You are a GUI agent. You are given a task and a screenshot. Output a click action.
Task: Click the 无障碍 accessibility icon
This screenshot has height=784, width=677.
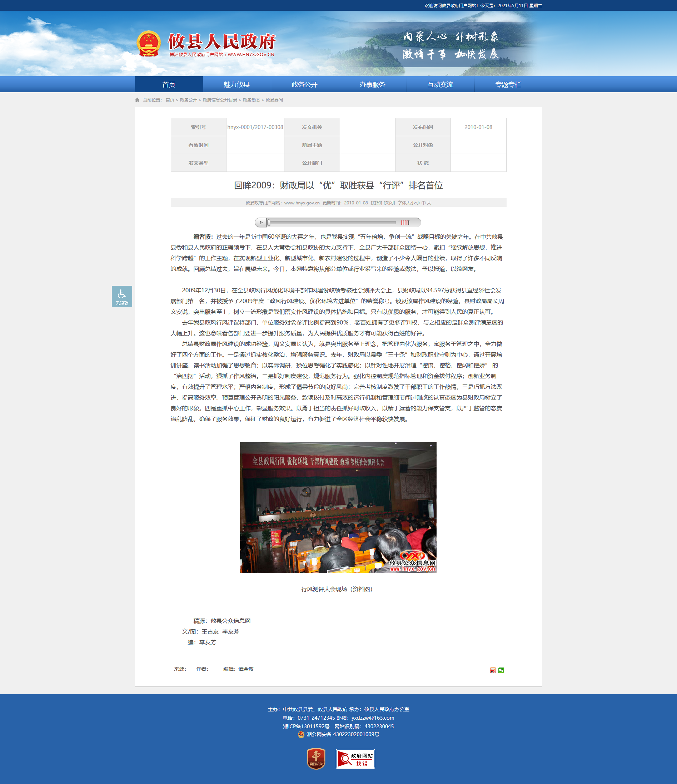click(x=122, y=296)
